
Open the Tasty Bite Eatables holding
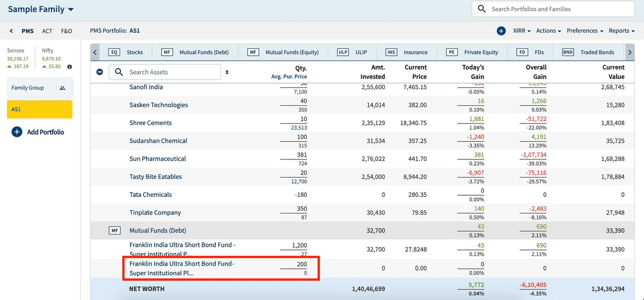pyautogui.click(x=156, y=177)
